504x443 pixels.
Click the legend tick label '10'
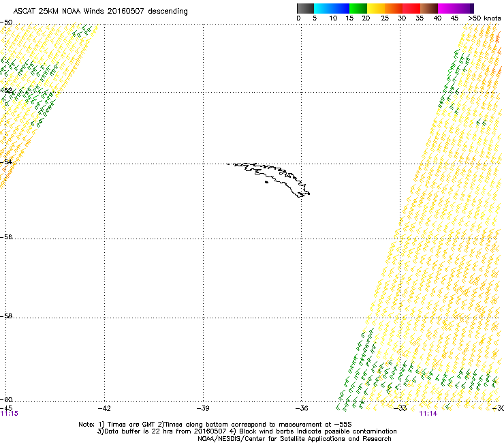[333, 18]
